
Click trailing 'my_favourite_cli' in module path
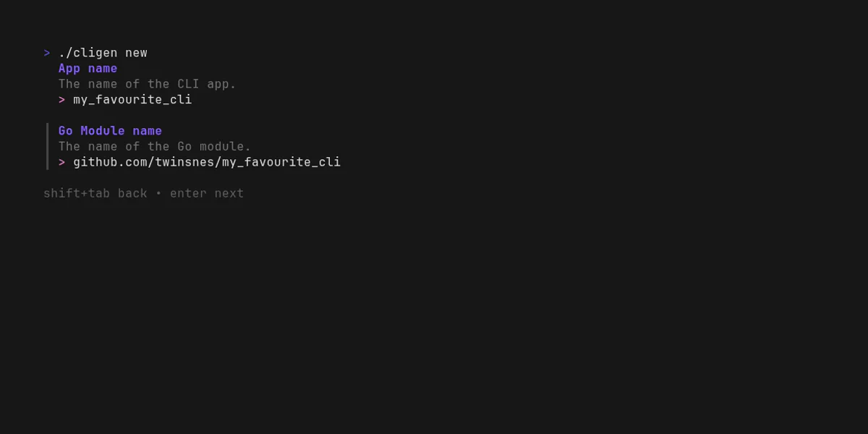[x=281, y=162]
